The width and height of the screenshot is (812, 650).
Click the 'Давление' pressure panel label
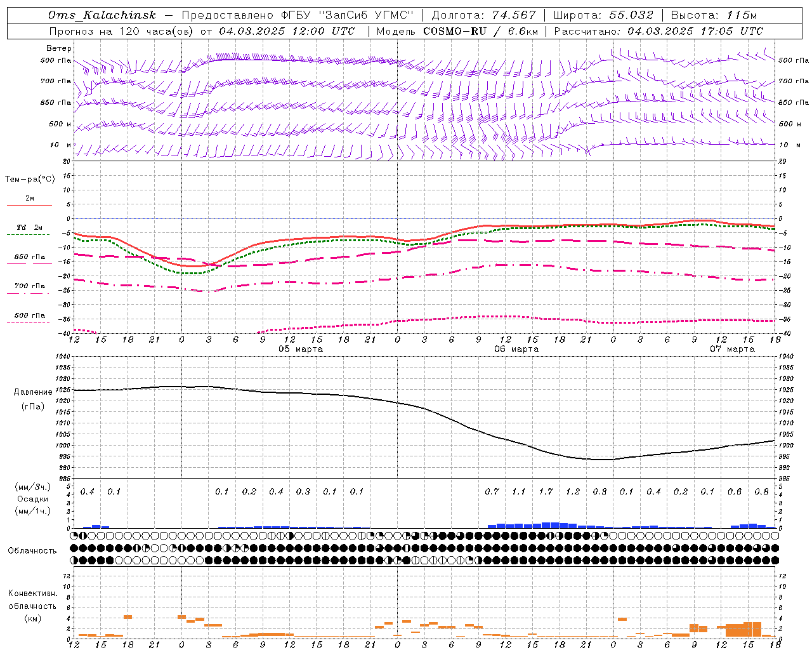(x=33, y=392)
